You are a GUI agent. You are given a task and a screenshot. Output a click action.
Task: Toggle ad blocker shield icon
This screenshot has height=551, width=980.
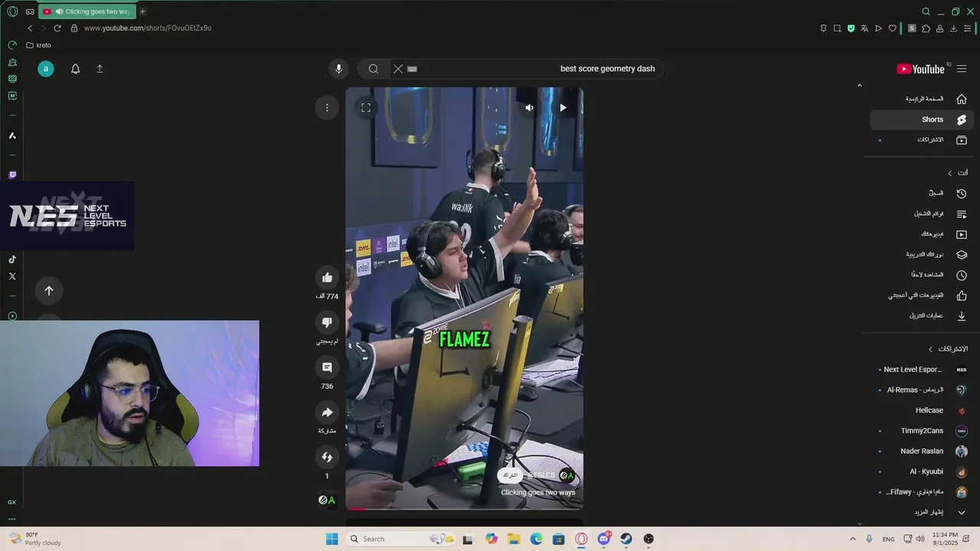click(851, 28)
